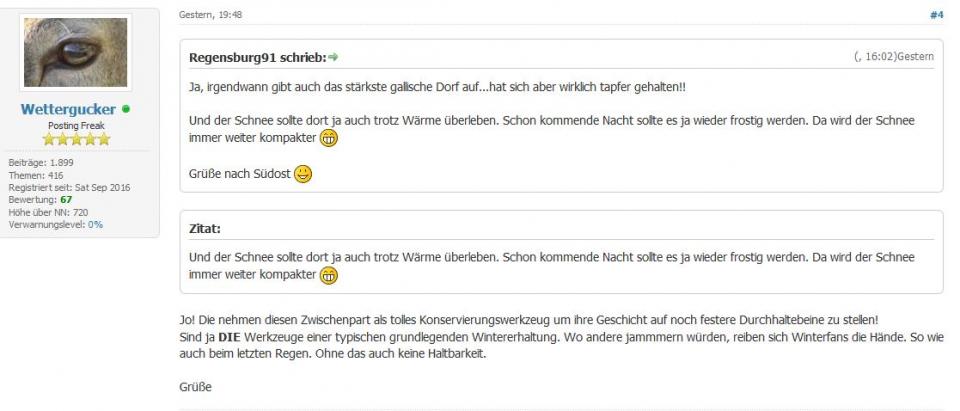Click the grinning emoji in the Zitat box
960x411 pixels.
[x=329, y=275]
